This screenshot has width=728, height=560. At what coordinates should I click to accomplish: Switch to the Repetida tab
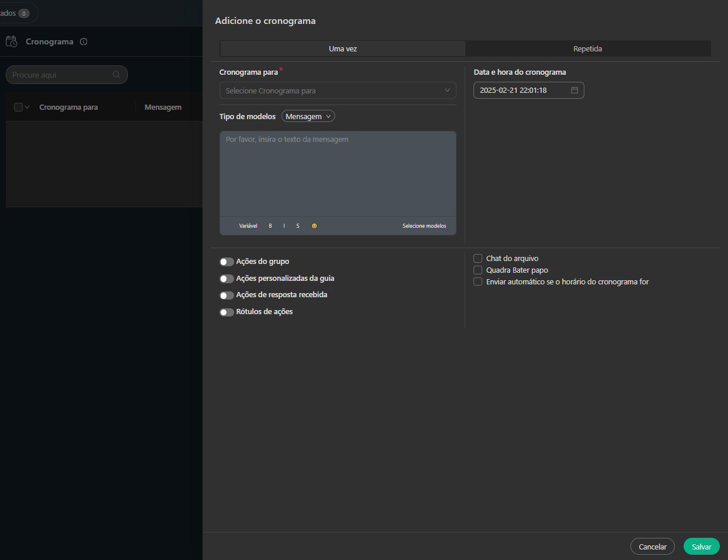(587, 49)
